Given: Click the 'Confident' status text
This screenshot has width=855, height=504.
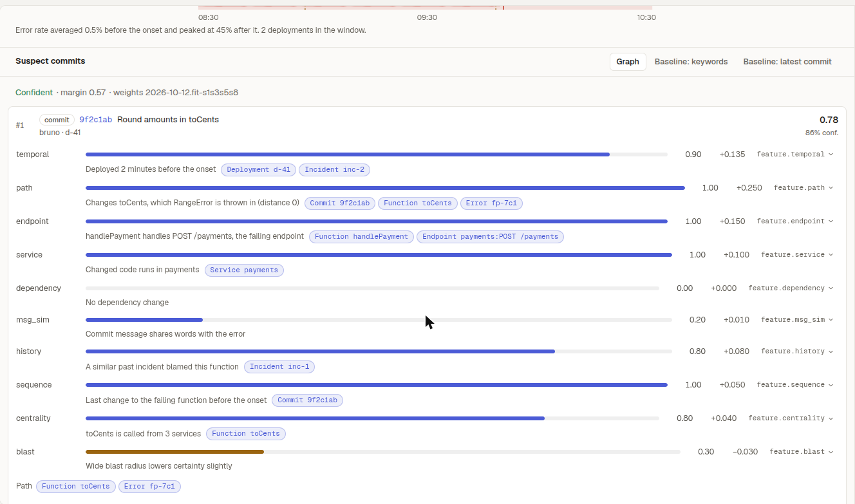Looking at the screenshot, I should click(34, 93).
